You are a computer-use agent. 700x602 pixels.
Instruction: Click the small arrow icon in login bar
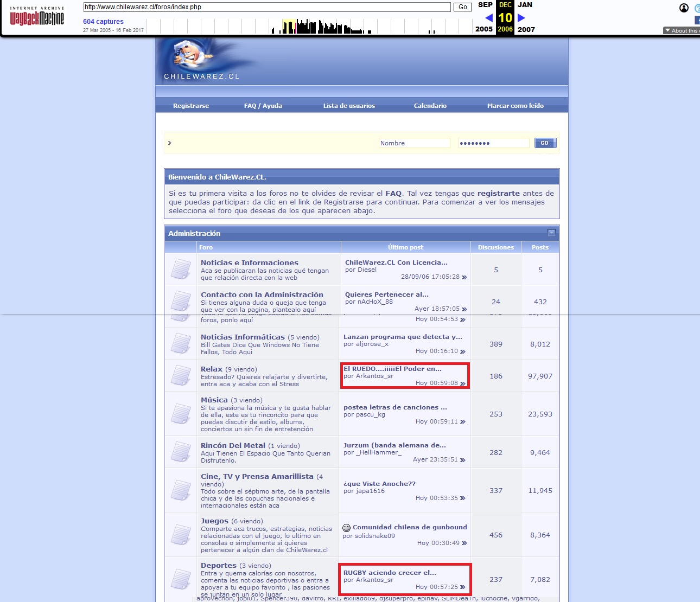point(170,143)
